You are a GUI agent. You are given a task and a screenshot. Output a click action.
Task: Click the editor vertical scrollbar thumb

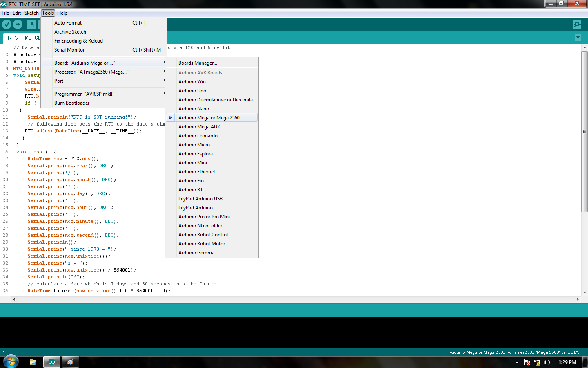pyautogui.click(x=584, y=131)
